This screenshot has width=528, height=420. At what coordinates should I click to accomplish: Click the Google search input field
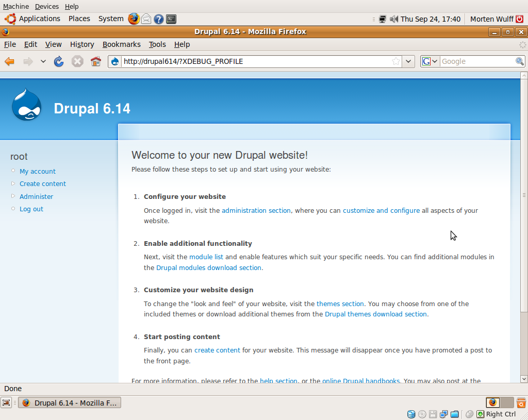click(477, 61)
